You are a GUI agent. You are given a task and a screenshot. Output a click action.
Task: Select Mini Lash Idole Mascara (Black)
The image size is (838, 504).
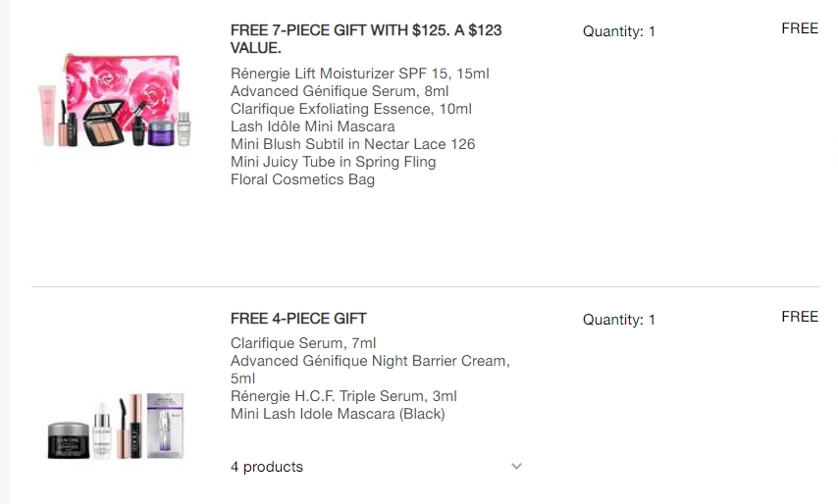coord(338,414)
